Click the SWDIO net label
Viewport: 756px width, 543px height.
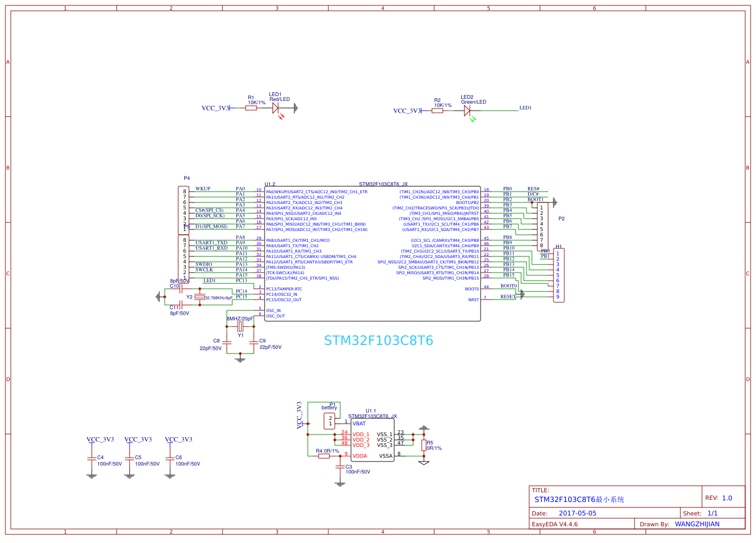(204, 264)
